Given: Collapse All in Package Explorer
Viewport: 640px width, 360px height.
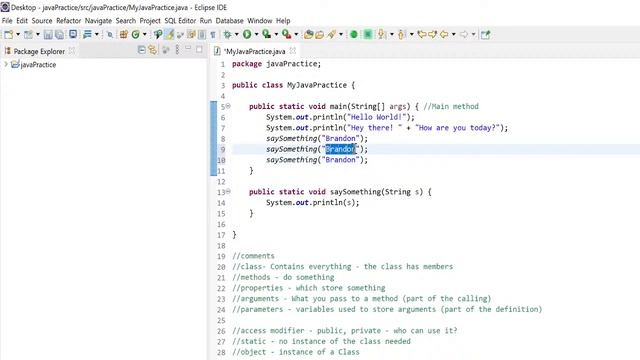Looking at the screenshot, I should pyautogui.click(x=141, y=50).
